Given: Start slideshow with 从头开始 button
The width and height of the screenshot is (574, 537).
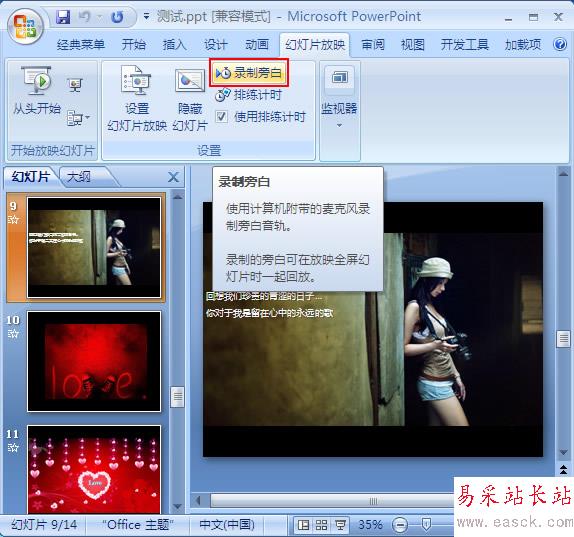Looking at the screenshot, I should coord(37,90).
